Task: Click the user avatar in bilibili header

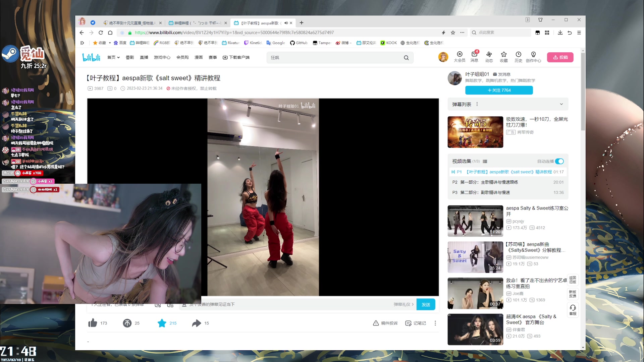Action: tap(443, 57)
